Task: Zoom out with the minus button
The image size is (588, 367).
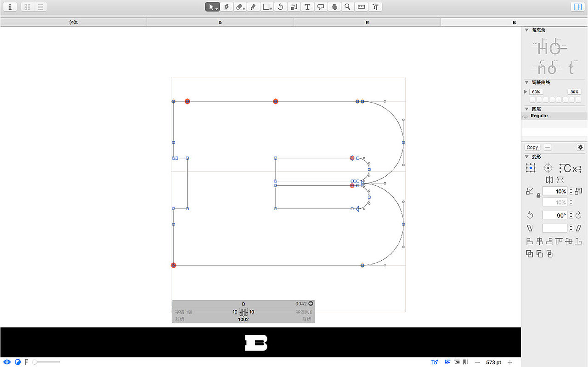Action: coord(477,362)
